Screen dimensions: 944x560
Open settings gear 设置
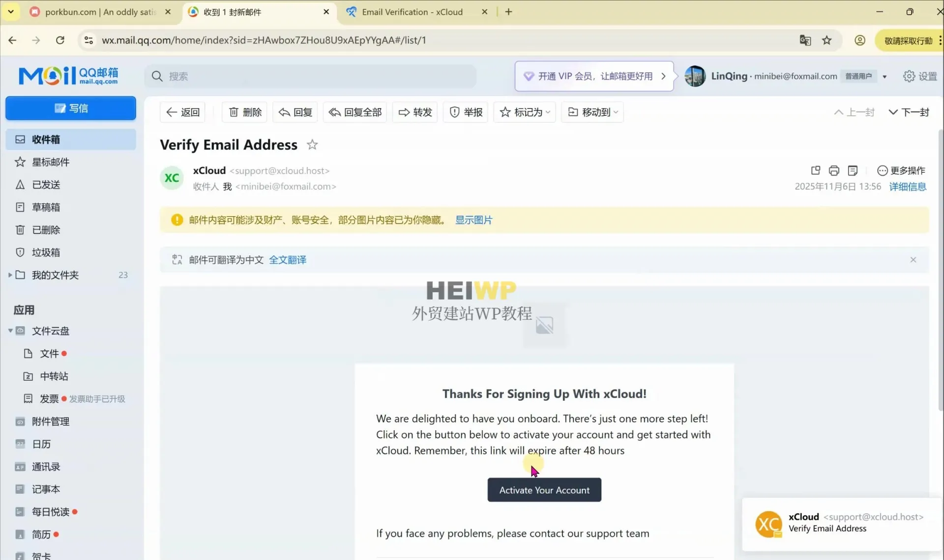pos(920,76)
